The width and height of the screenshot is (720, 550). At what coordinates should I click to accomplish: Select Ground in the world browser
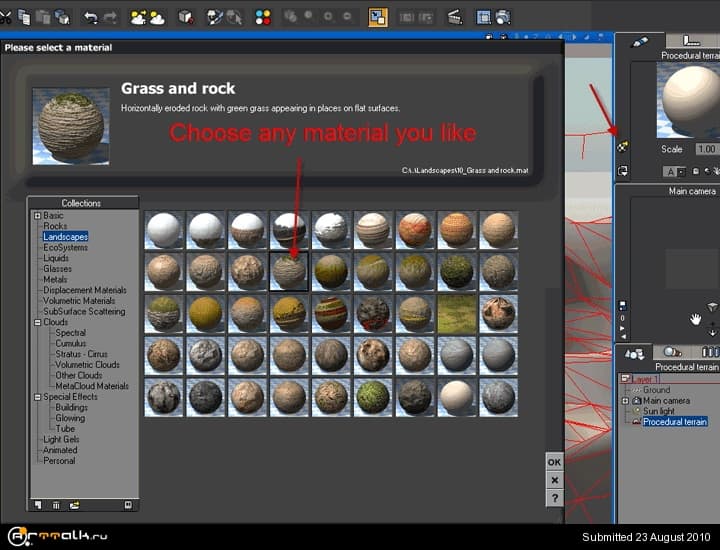(x=657, y=390)
